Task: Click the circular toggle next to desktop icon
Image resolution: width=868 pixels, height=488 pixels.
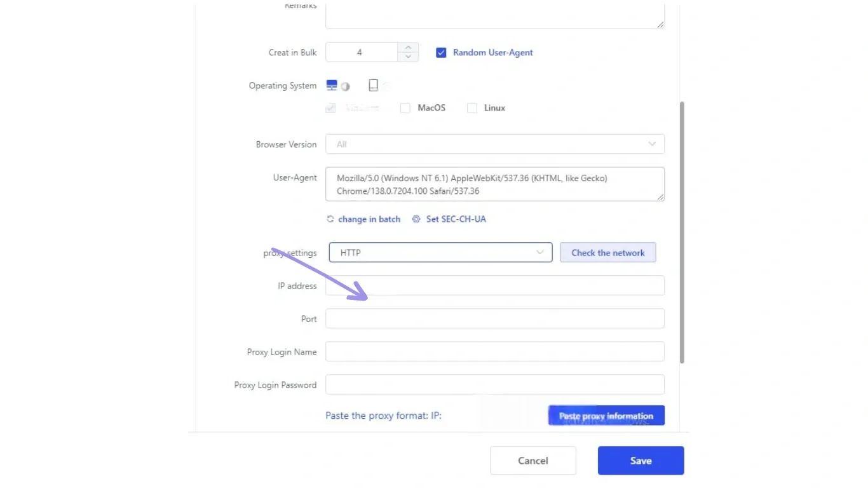Action: pyautogui.click(x=345, y=86)
